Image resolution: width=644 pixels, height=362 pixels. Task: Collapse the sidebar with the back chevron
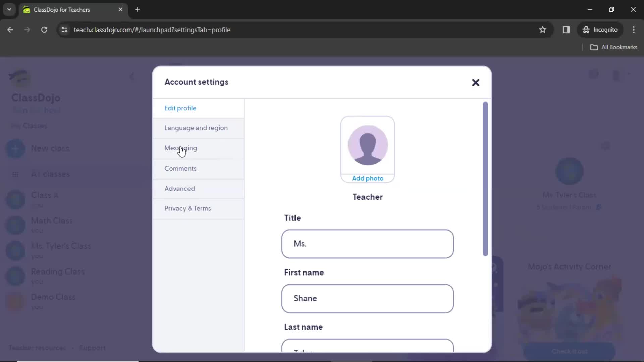132,76
